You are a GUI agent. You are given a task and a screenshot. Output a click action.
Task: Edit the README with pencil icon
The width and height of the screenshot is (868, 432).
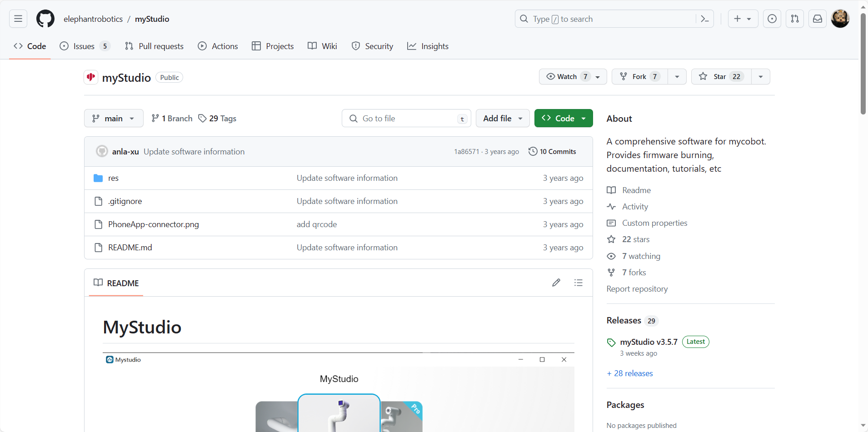coord(556,283)
